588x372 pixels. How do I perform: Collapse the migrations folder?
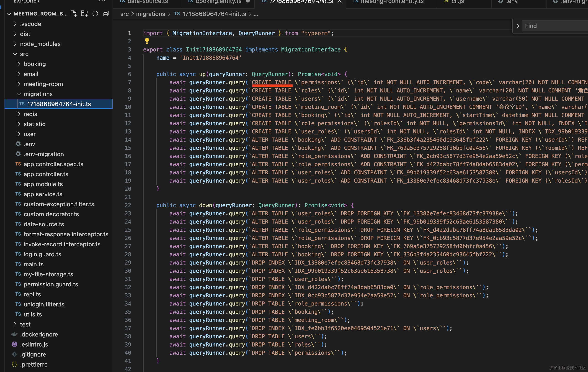tap(38, 94)
